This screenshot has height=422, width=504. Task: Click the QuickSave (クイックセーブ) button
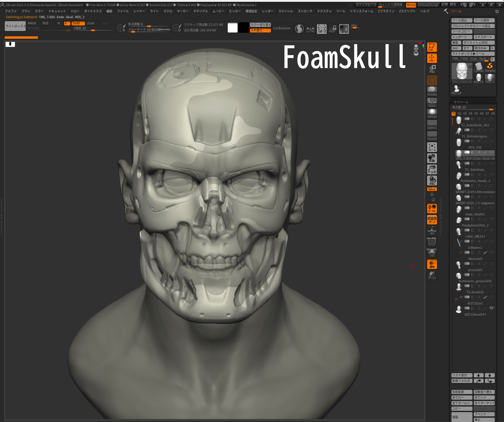click(x=366, y=5)
